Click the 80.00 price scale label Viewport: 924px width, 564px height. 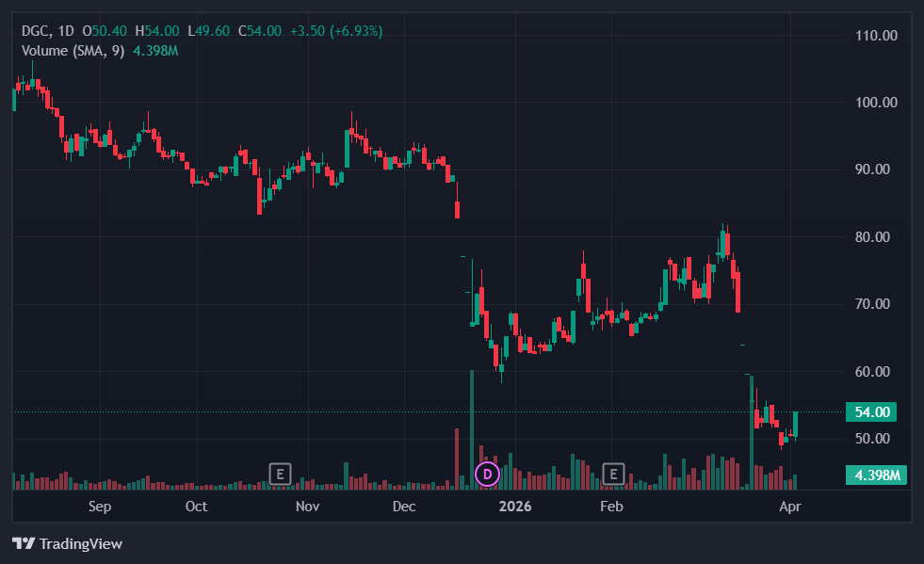pyautogui.click(x=875, y=237)
